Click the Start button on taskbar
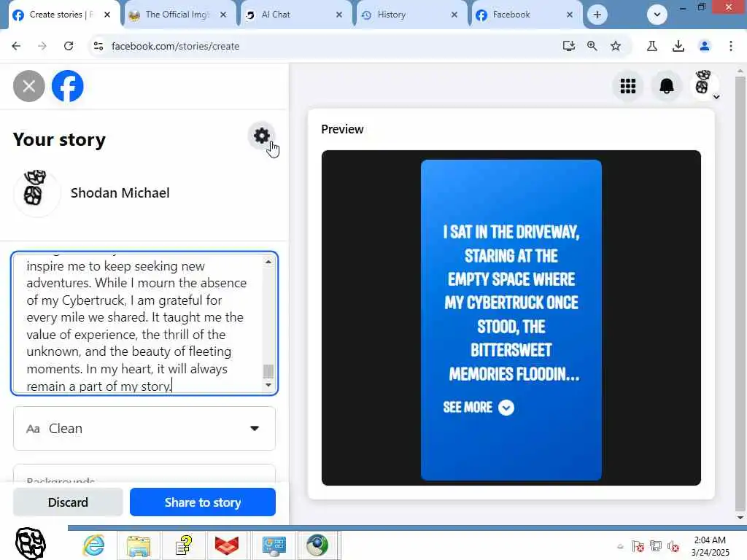Viewport: 747px width, 560px height. [31, 542]
